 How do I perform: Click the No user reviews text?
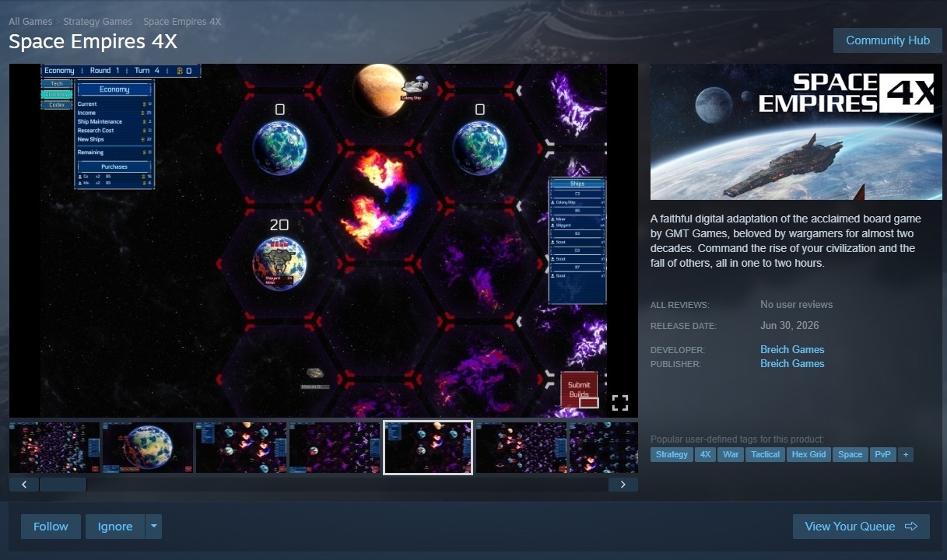click(796, 305)
